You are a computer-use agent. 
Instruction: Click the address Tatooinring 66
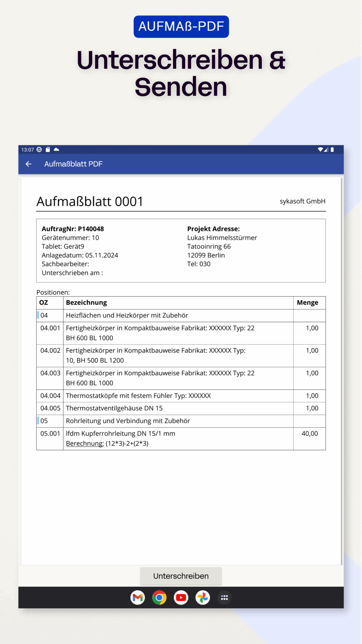click(209, 247)
